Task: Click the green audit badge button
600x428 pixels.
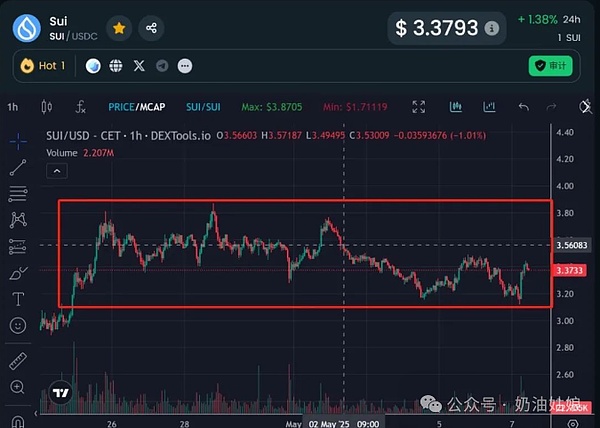Action: click(550, 66)
